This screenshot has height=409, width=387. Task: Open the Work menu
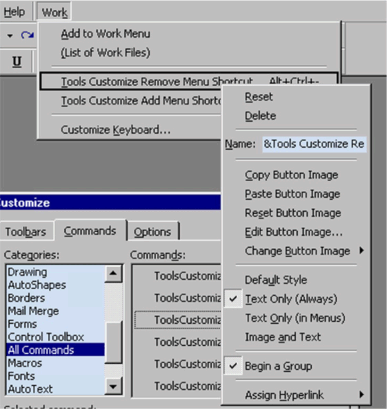click(x=54, y=13)
